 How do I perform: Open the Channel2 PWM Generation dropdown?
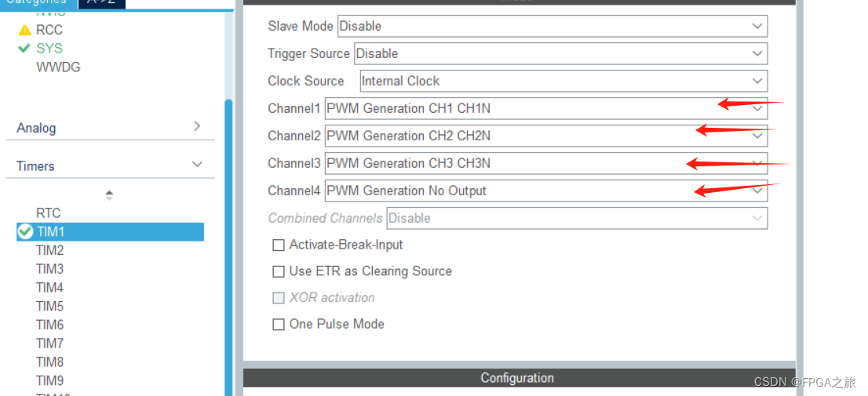click(545, 136)
